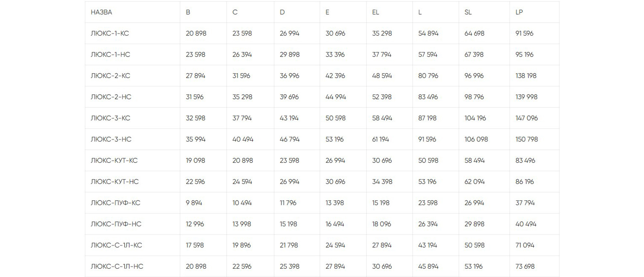Click price 150 798 in ЛЮКС-3-НС row
Screen dimensions: 644x277
pos(527,139)
